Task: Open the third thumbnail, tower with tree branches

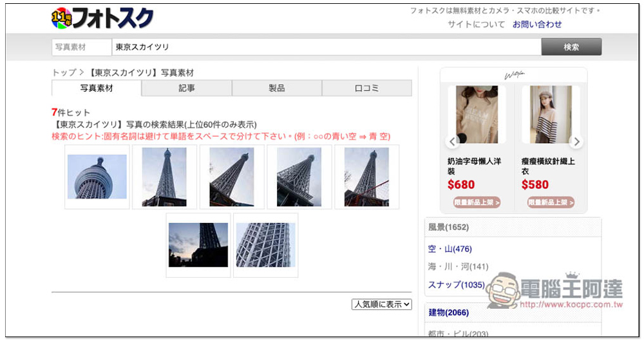Action: point(232,177)
